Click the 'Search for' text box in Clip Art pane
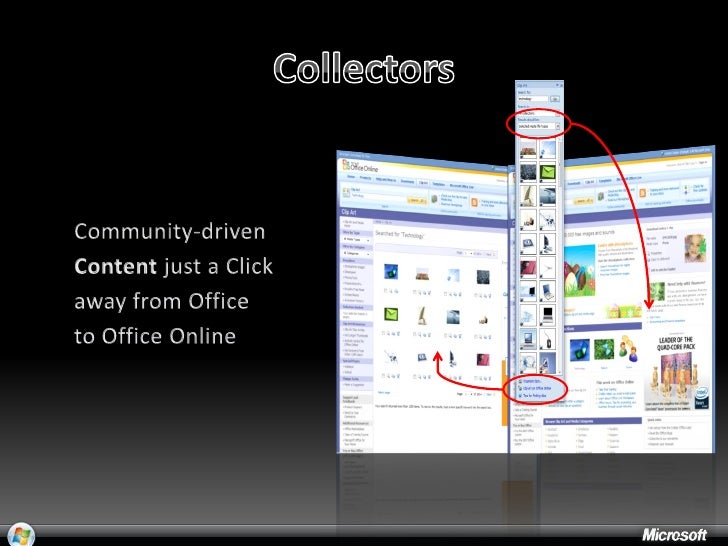 click(x=533, y=99)
